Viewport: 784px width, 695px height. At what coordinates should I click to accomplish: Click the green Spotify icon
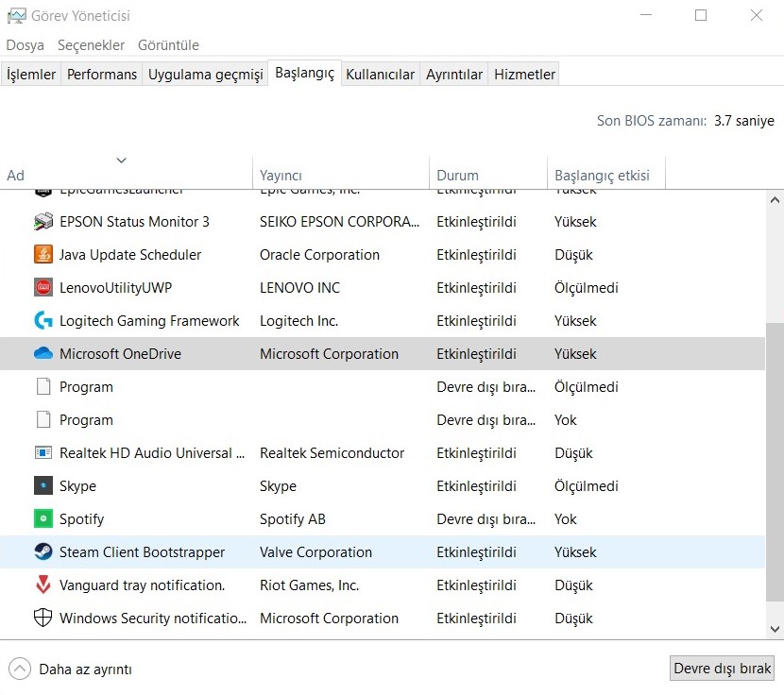click(x=43, y=518)
